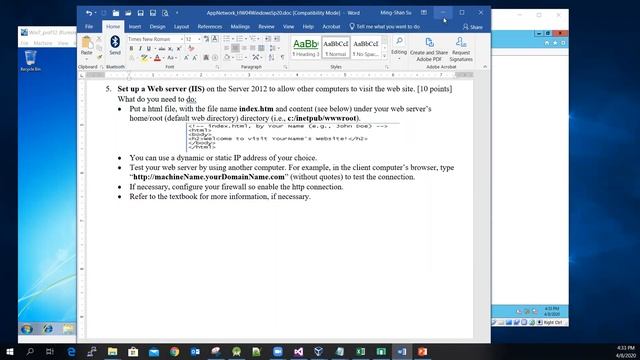The width and height of the screenshot is (640, 360).
Task: Select the Normal style
Action: (x=336, y=47)
